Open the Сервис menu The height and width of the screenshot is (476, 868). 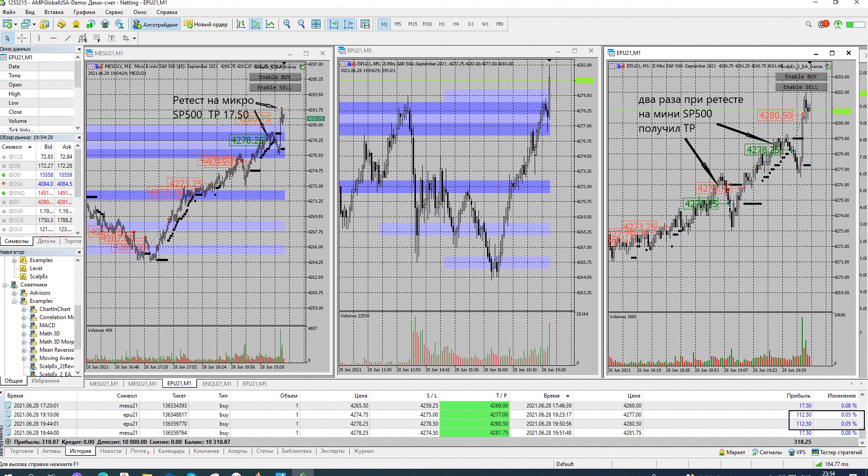(114, 12)
